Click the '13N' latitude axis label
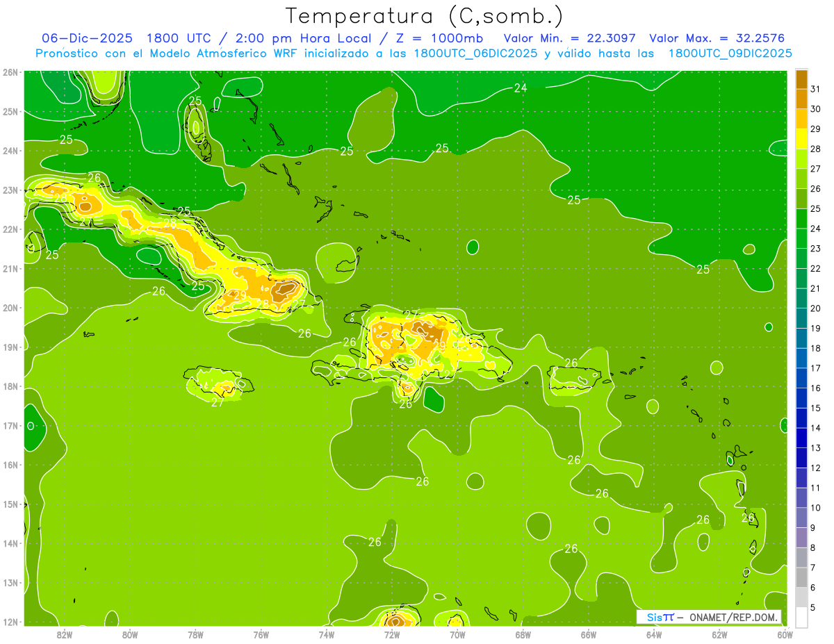834x644 pixels. 10,582
